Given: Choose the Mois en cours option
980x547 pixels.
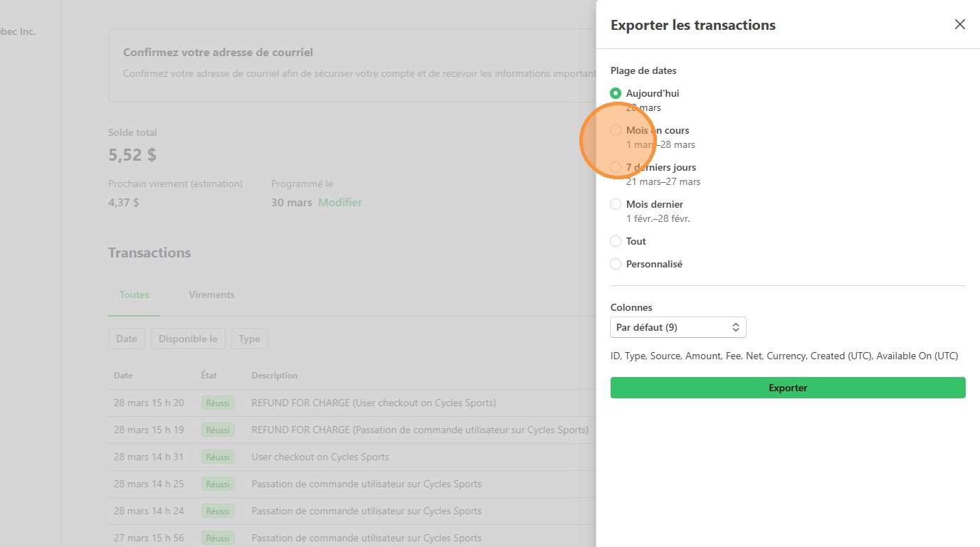Looking at the screenshot, I should (x=616, y=130).
